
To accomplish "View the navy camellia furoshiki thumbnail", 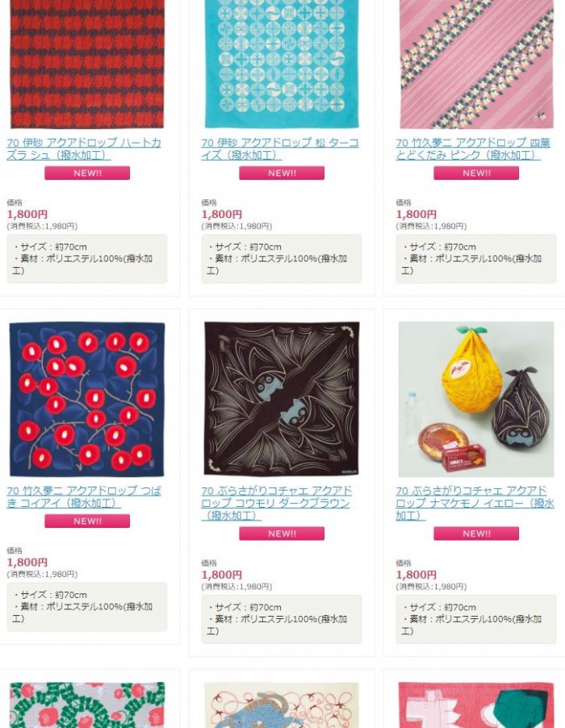I will (87, 400).
